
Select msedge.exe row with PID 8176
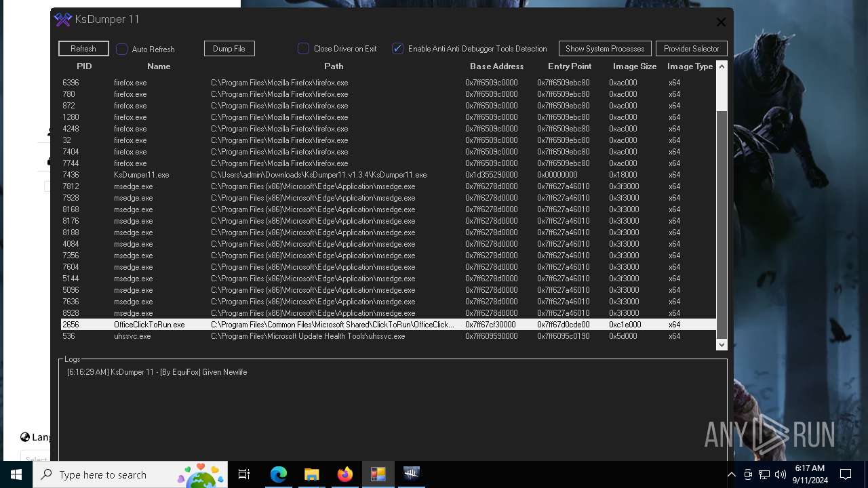389,221
